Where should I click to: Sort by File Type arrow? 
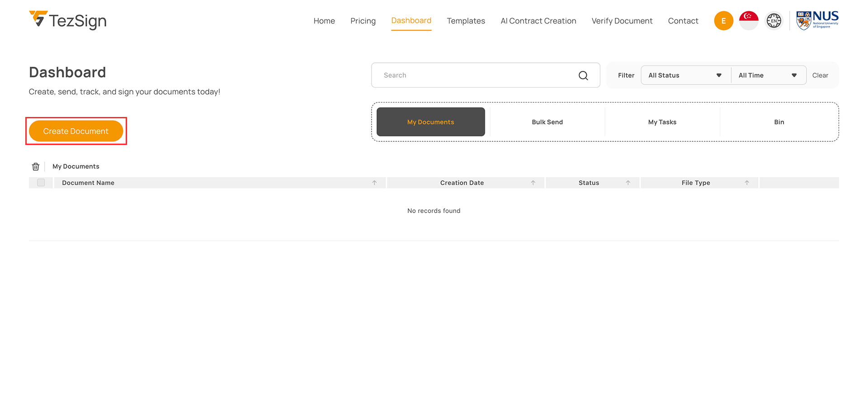coord(747,183)
